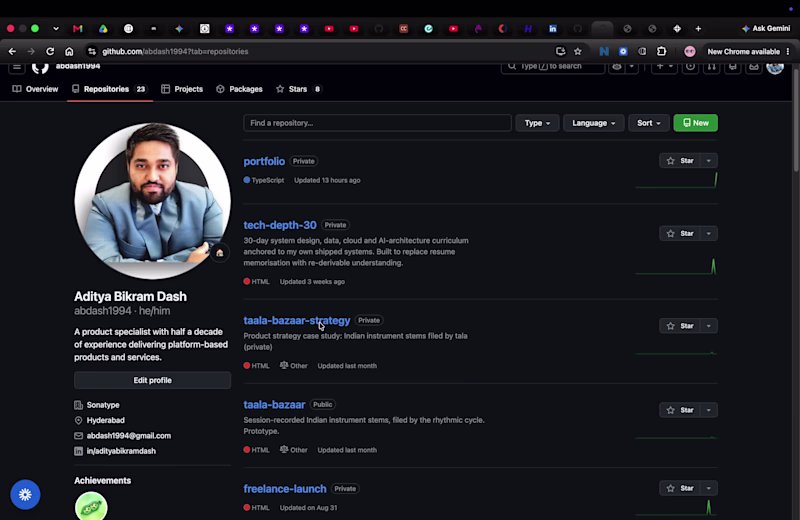Open Ask Gemini in Chrome
Viewport: 800px width, 520px height.
766,29
